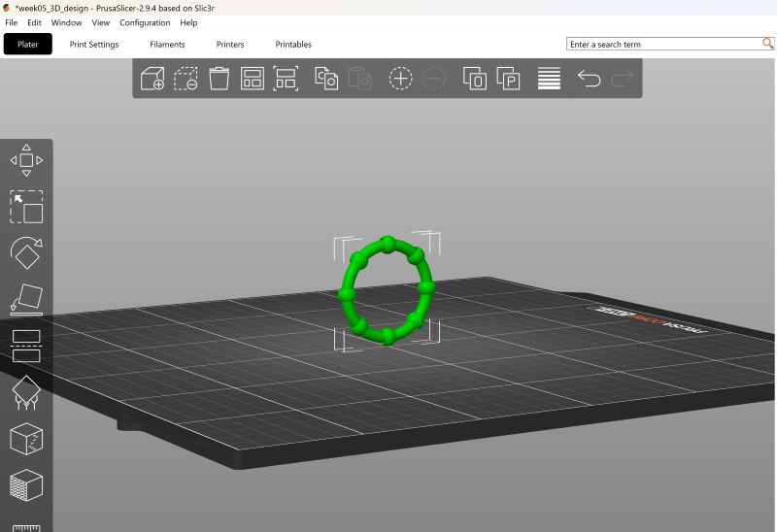Viewport: 777px width, 532px height.
Task: Select the Move gizmo tool
Action: point(26,160)
